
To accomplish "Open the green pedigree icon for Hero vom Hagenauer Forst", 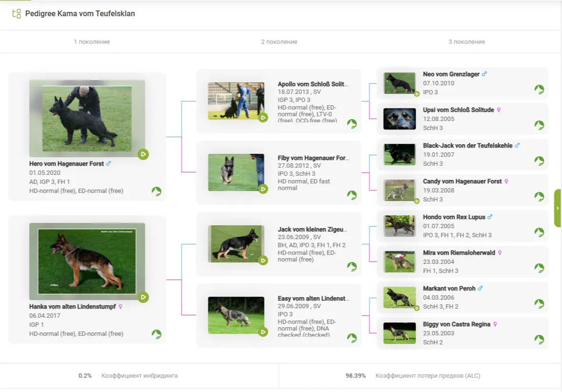I will (156, 191).
